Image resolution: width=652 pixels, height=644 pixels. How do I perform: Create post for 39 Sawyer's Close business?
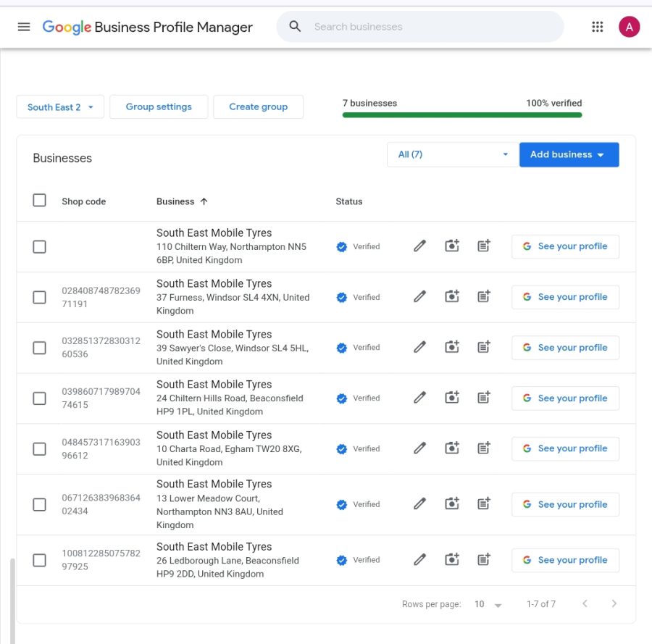[x=484, y=347]
